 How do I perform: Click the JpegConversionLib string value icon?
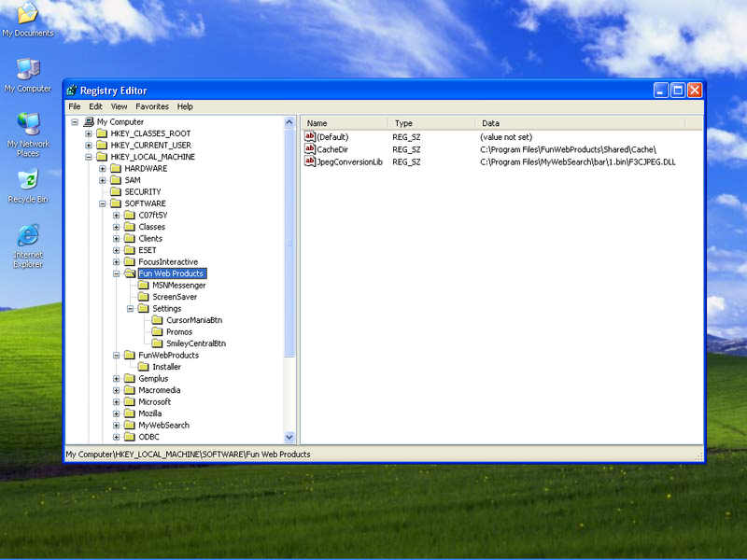coord(310,161)
